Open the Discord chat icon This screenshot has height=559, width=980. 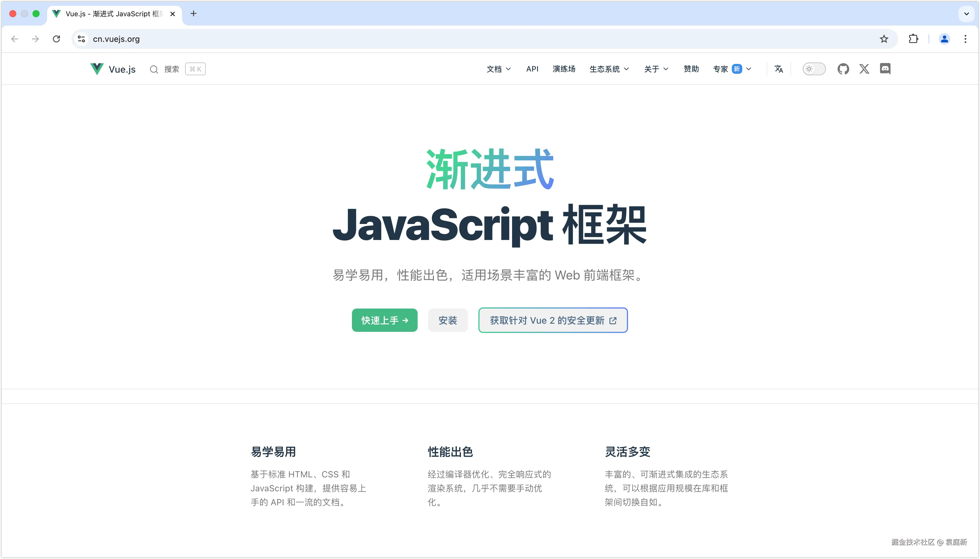[885, 69]
